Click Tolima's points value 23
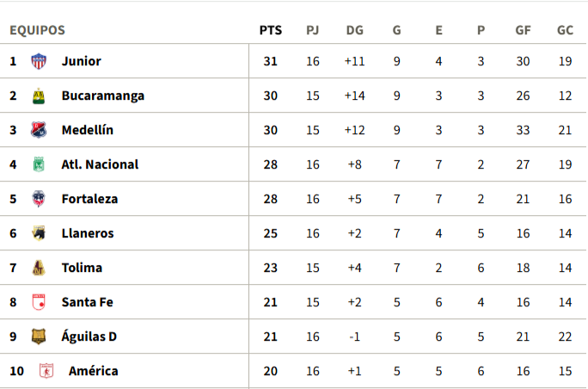The height and width of the screenshot is (389, 588). pos(270,268)
